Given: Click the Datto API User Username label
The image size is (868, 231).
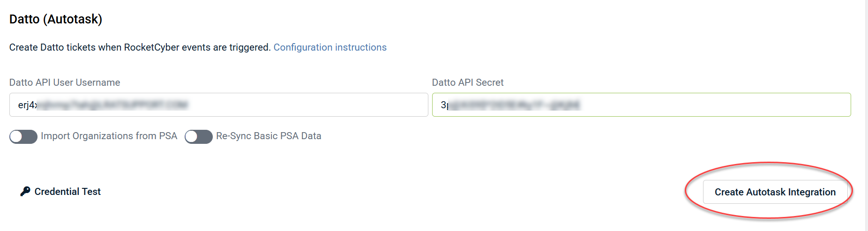Looking at the screenshot, I should [65, 82].
